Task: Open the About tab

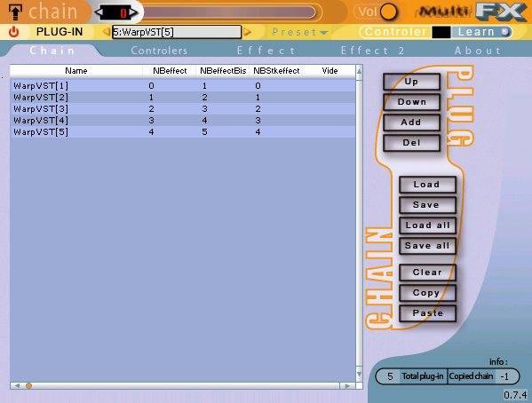Action: tap(478, 51)
